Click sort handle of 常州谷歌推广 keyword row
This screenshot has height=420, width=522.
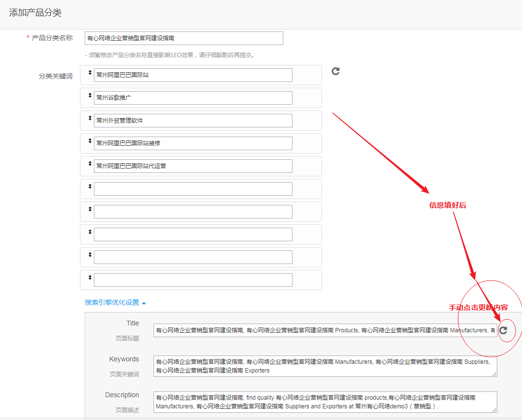(90, 95)
